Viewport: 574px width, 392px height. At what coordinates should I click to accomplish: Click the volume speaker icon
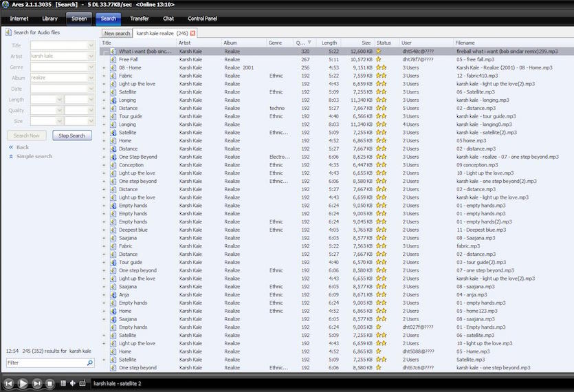(72, 383)
